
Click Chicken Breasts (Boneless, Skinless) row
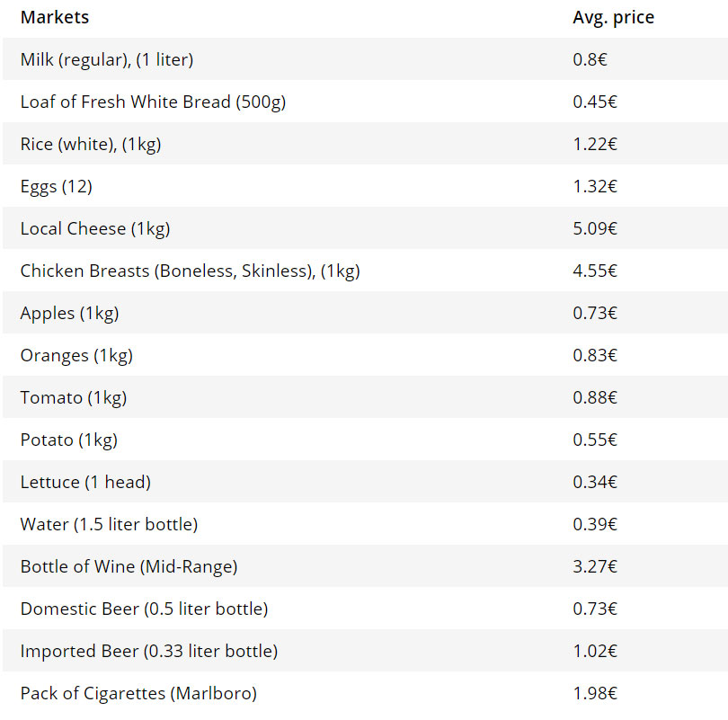pos(366,271)
